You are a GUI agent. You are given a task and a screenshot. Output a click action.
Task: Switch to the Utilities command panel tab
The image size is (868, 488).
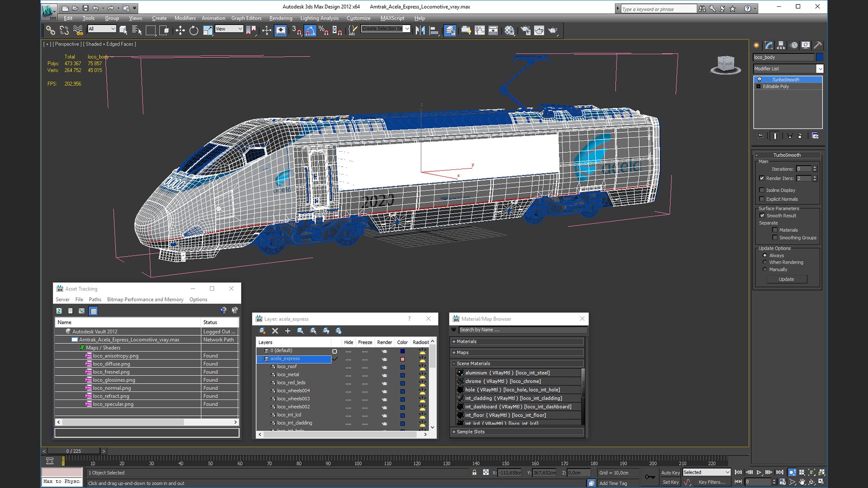pyautogui.click(x=818, y=45)
